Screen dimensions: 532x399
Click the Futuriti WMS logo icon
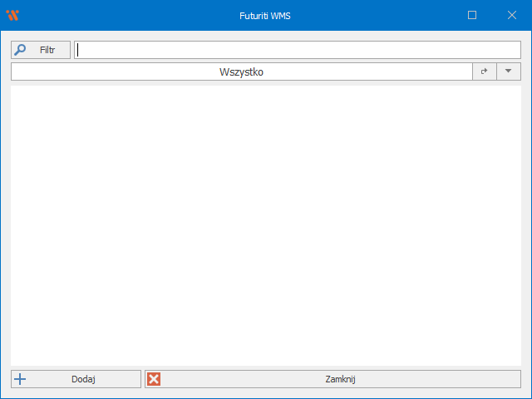12,15
